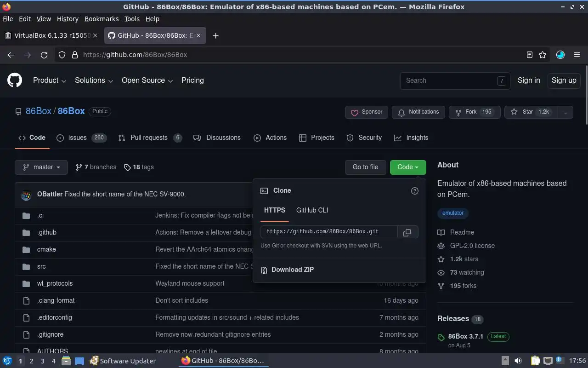The height and width of the screenshot is (368, 588).
Task: Click the Firefox reload page icon
Action: click(x=44, y=55)
